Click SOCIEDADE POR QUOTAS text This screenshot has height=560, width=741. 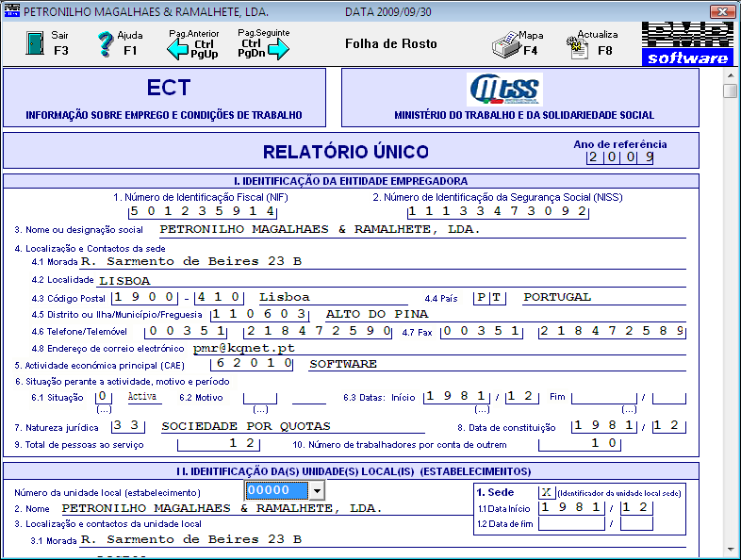[x=246, y=426]
